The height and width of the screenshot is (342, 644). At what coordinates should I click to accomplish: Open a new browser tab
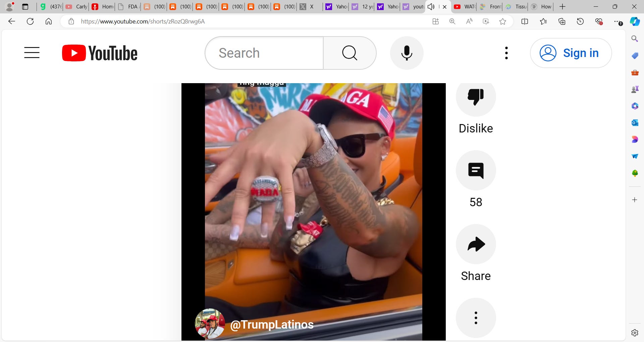click(x=562, y=7)
